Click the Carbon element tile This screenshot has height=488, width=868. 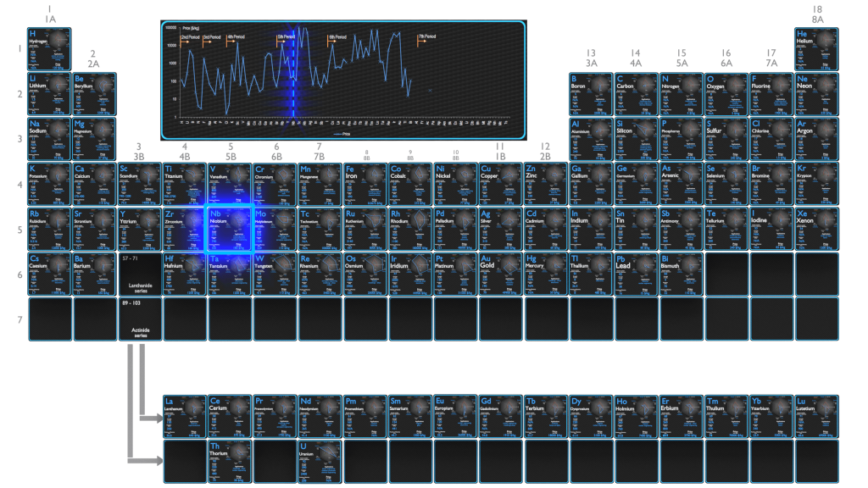636,94
